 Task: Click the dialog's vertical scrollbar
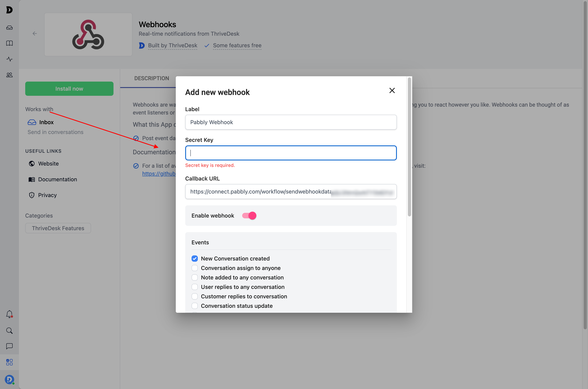pyautogui.click(x=409, y=146)
